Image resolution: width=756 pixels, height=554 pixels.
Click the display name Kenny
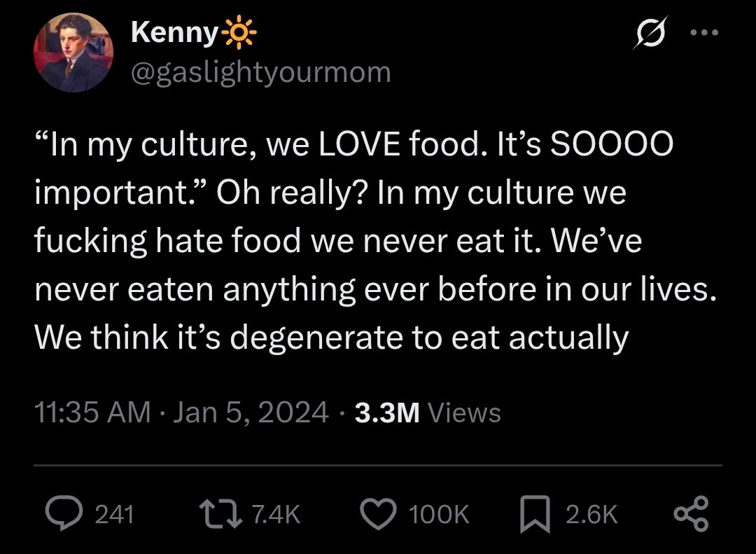coord(174,32)
